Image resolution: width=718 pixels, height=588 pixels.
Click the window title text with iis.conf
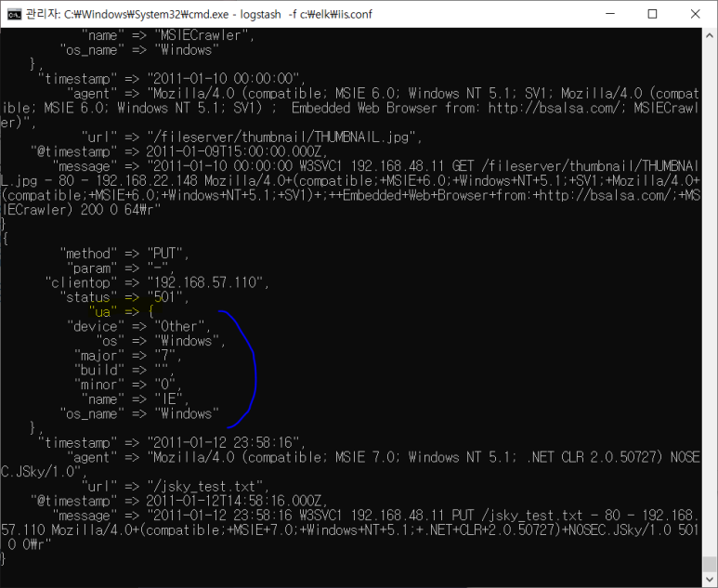pyautogui.click(x=199, y=14)
